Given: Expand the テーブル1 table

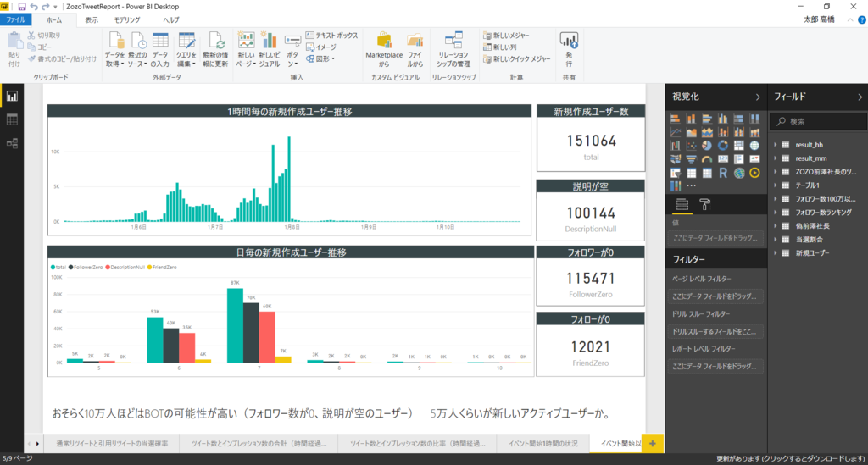Looking at the screenshot, I should pos(776,185).
